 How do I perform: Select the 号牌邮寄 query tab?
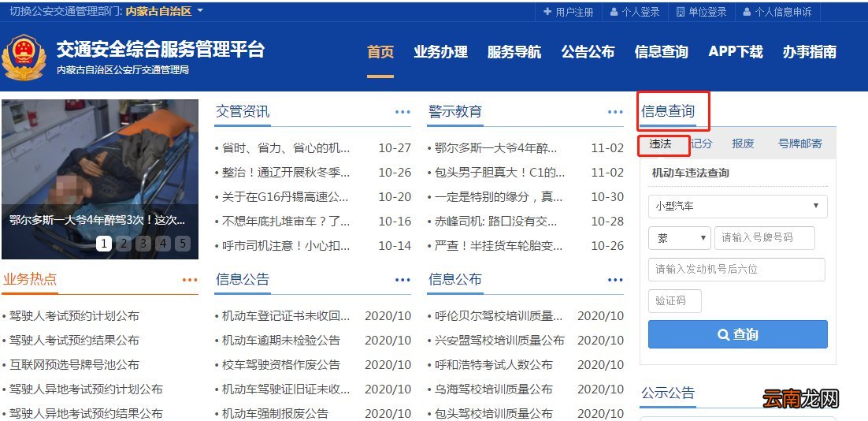(800, 144)
